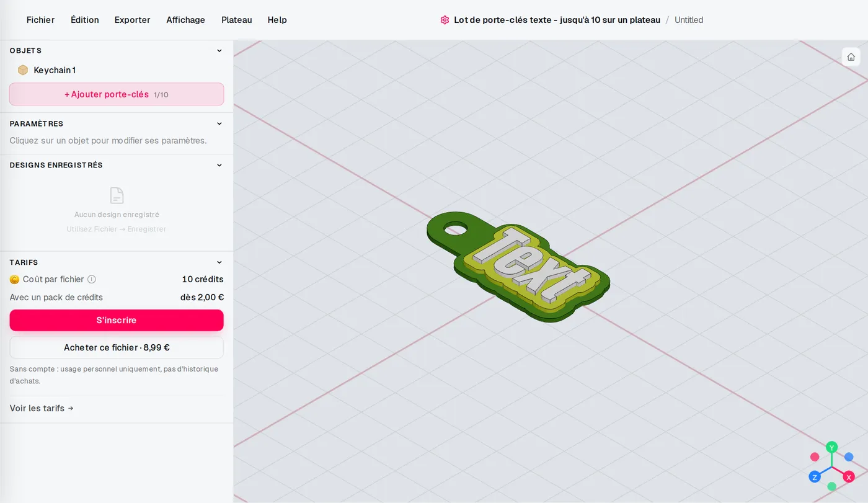Click the gold coin credits icon

(15, 280)
